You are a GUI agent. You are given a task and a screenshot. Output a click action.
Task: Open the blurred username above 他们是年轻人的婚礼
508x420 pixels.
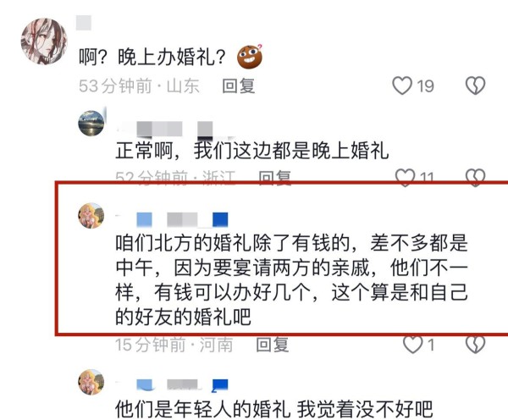pyautogui.click(x=173, y=384)
